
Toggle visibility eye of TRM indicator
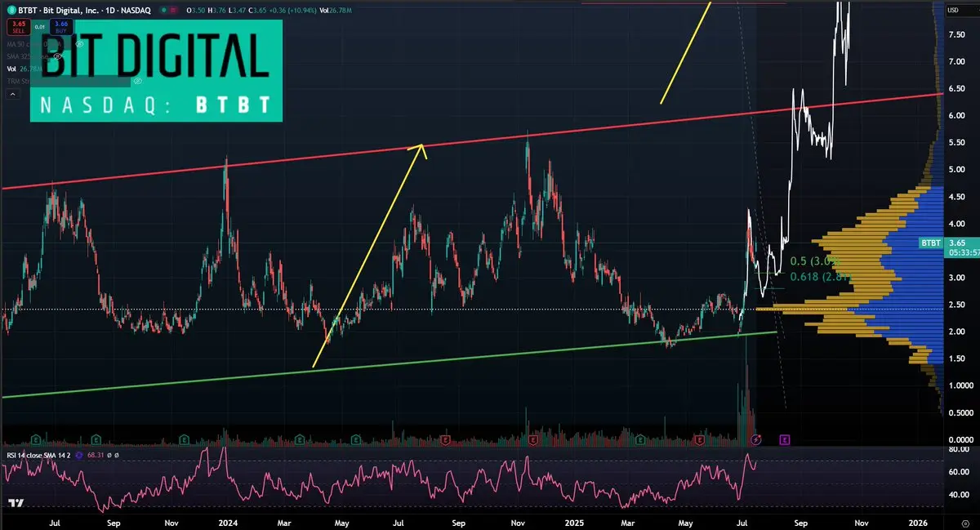137,81
